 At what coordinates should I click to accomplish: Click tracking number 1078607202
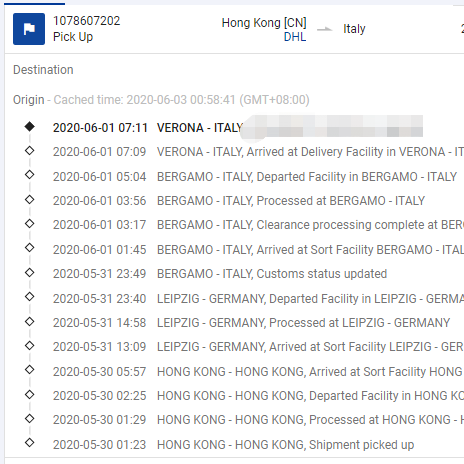click(x=86, y=21)
